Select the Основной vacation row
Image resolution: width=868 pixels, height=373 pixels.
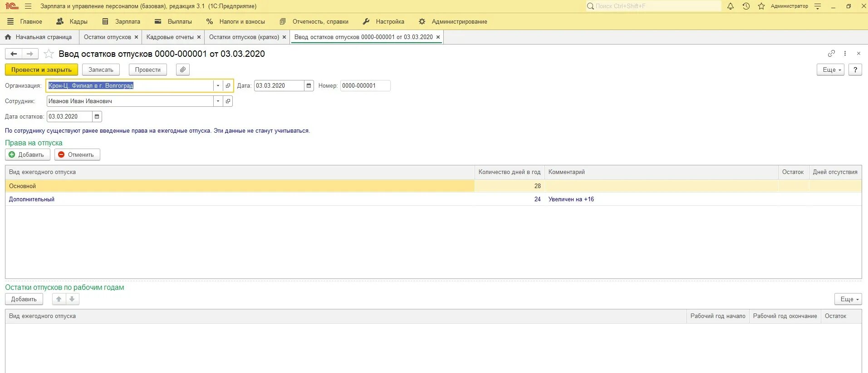[433, 186]
